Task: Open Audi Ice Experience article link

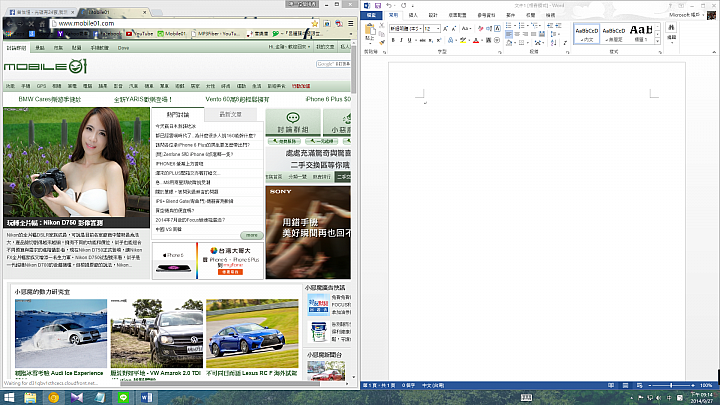Action: click(x=59, y=373)
